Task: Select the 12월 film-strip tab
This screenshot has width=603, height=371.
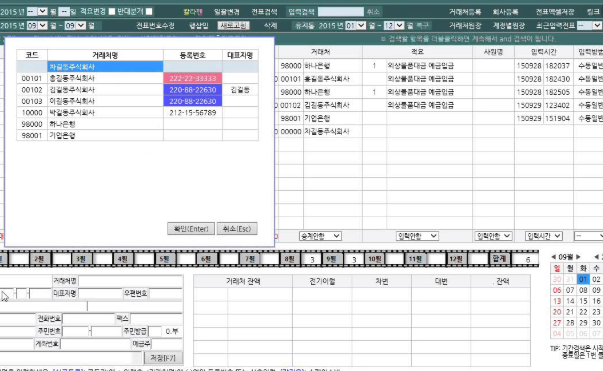Action: [456, 259]
